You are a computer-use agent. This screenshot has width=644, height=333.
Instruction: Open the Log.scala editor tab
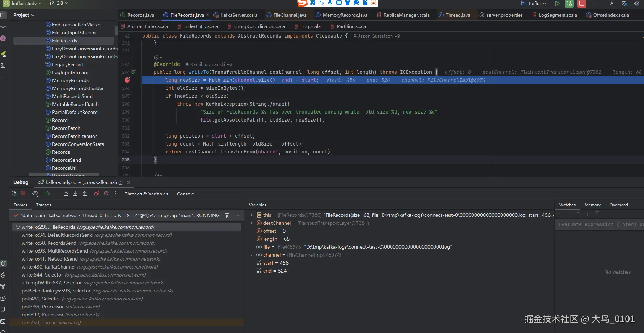click(308, 26)
